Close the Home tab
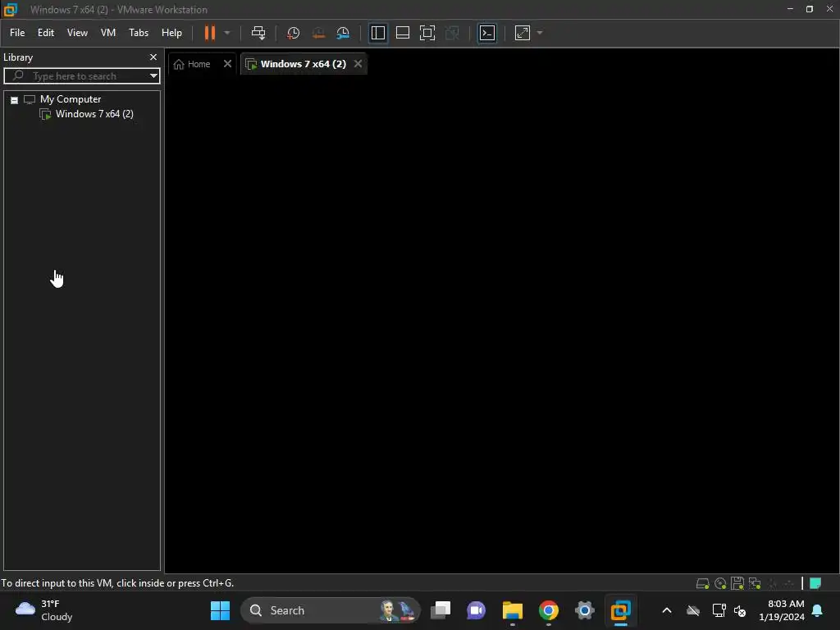 pyautogui.click(x=227, y=64)
